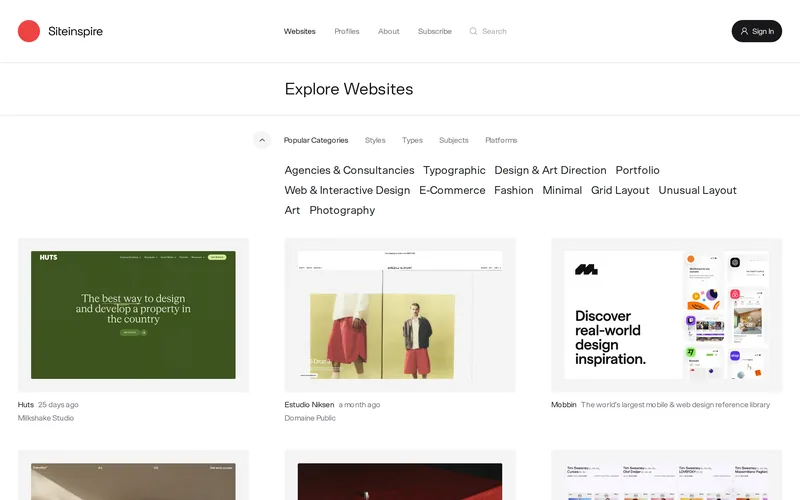Click the Domaine Public credit link
The width and height of the screenshot is (800, 500).
310,418
